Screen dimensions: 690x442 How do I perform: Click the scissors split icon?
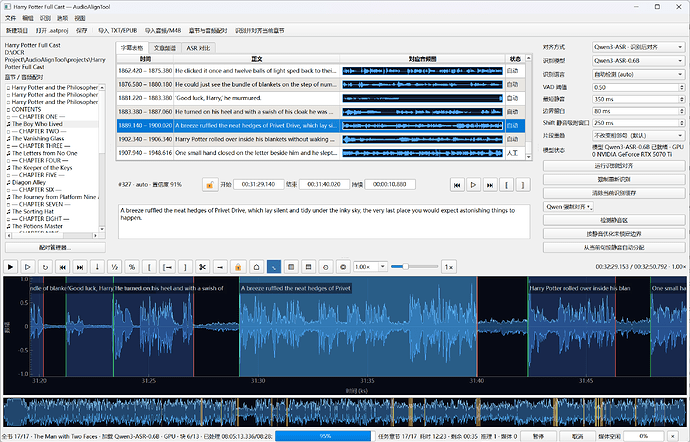(x=202, y=267)
